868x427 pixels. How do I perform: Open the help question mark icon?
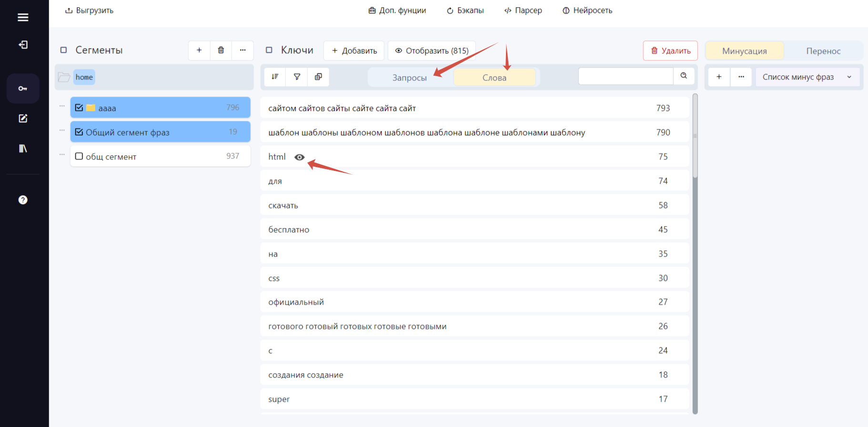tap(23, 200)
